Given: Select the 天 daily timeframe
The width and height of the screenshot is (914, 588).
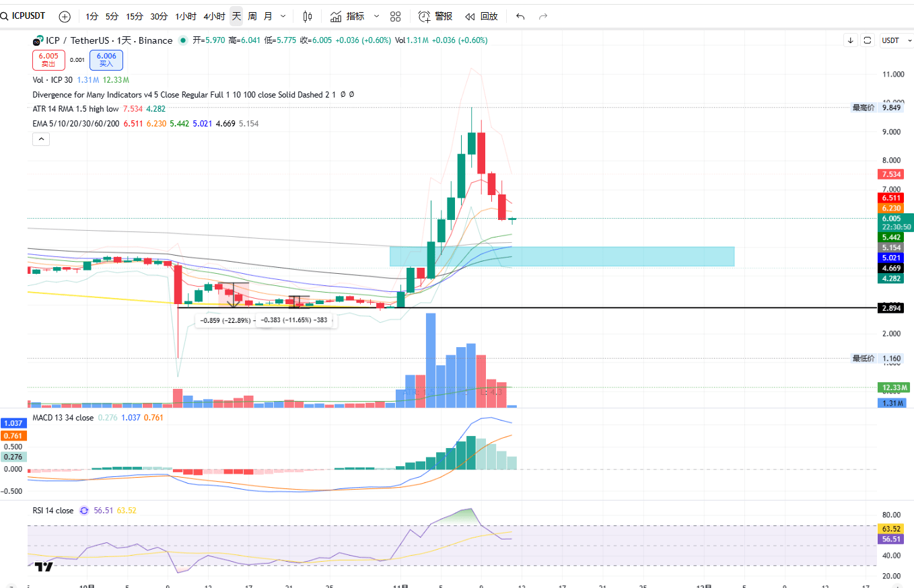Looking at the screenshot, I should pyautogui.click(x=236, y=16).
